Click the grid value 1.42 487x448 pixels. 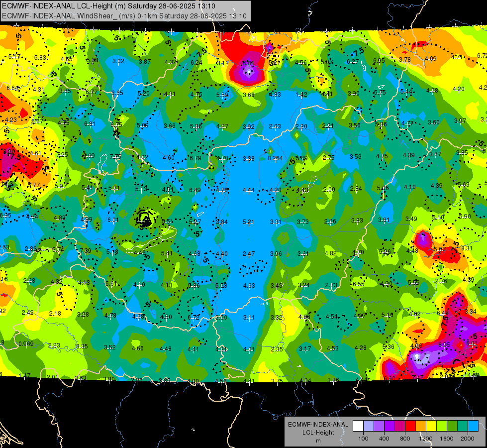click(x=301, y=95)
